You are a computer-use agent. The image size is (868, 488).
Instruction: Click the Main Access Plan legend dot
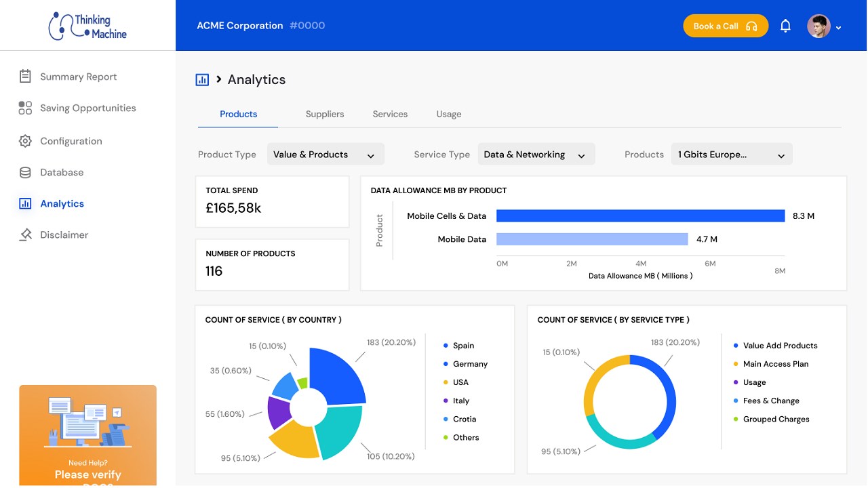(736, 364)
